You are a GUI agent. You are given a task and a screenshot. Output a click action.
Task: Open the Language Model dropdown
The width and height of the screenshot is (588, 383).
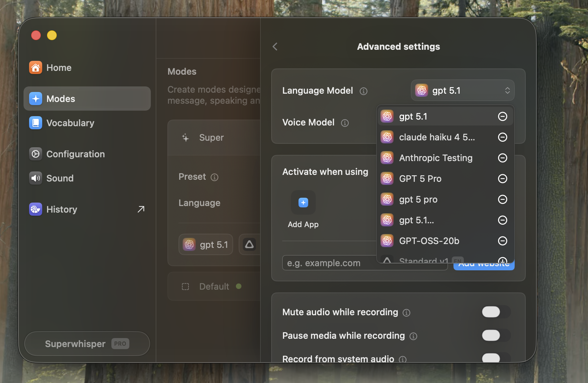click(462, 90)
